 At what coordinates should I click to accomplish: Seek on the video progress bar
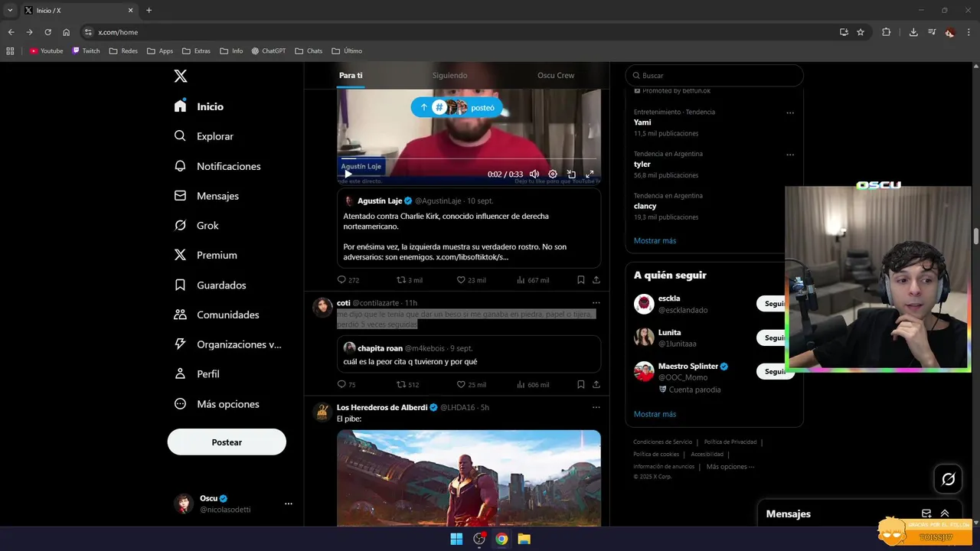click(x=469, y=159)
